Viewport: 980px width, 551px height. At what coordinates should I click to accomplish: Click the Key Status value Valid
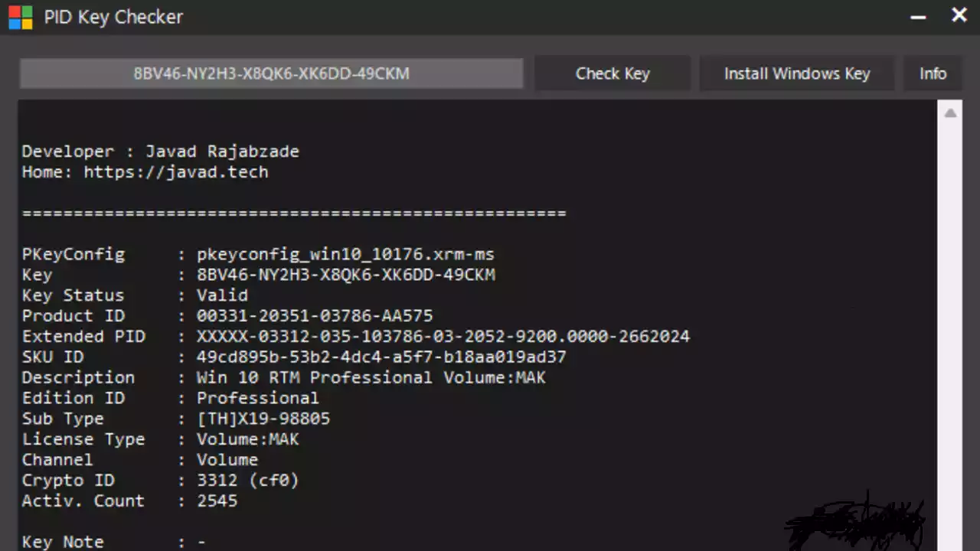click(x=222, y=295)
